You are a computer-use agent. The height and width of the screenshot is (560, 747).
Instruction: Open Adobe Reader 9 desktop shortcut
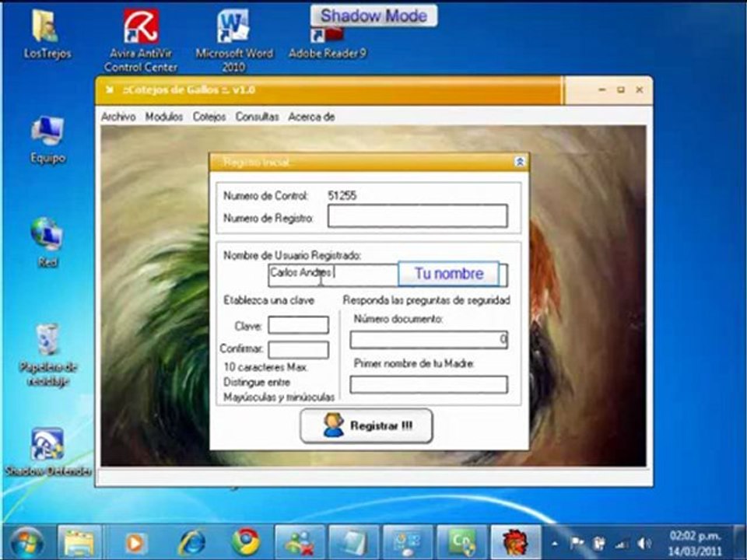coord(327,44)
